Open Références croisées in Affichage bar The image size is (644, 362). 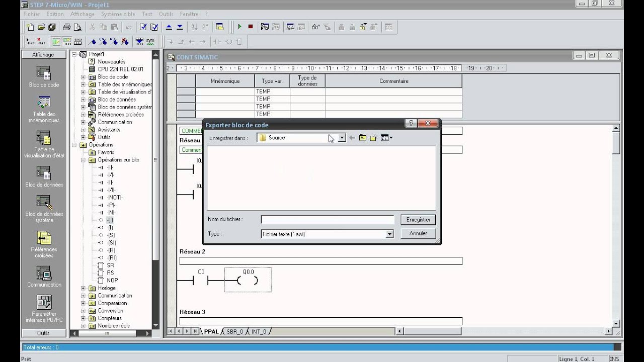44,245
